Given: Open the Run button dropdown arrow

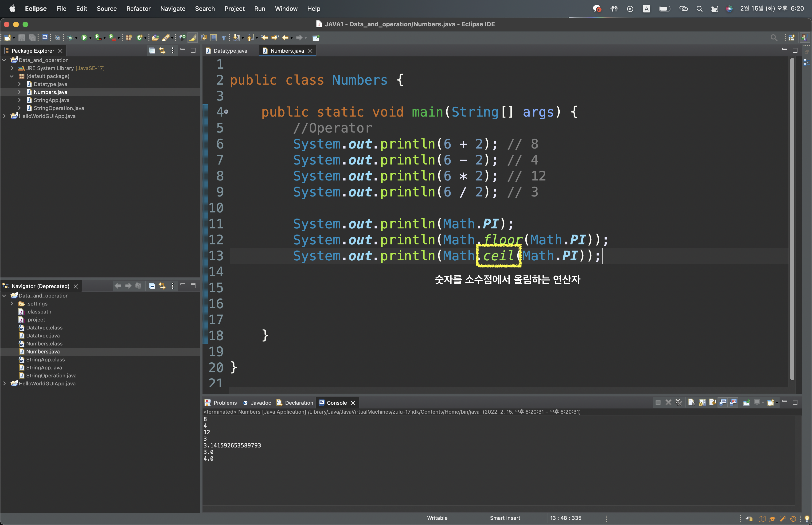Looking at the screenshot, I should point(90,38).
